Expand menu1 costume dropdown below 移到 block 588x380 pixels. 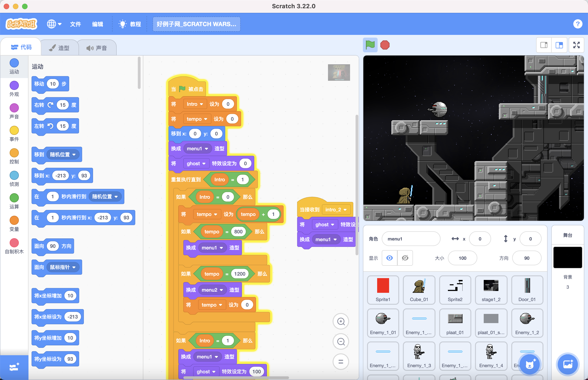pos(198,148)
